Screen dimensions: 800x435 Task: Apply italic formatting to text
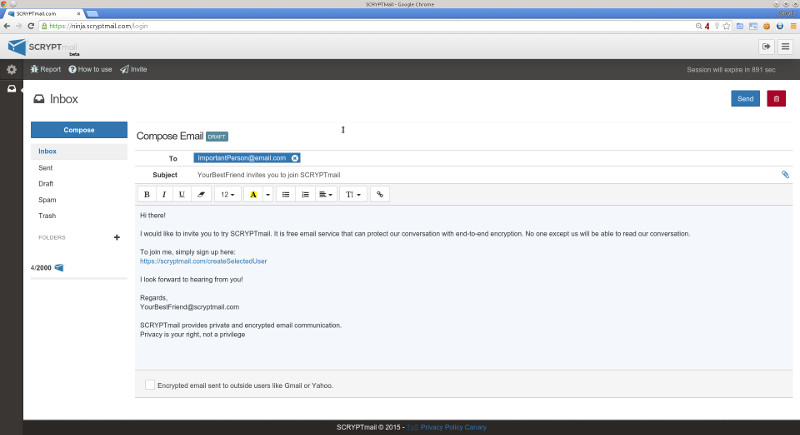tap(164, 194)
